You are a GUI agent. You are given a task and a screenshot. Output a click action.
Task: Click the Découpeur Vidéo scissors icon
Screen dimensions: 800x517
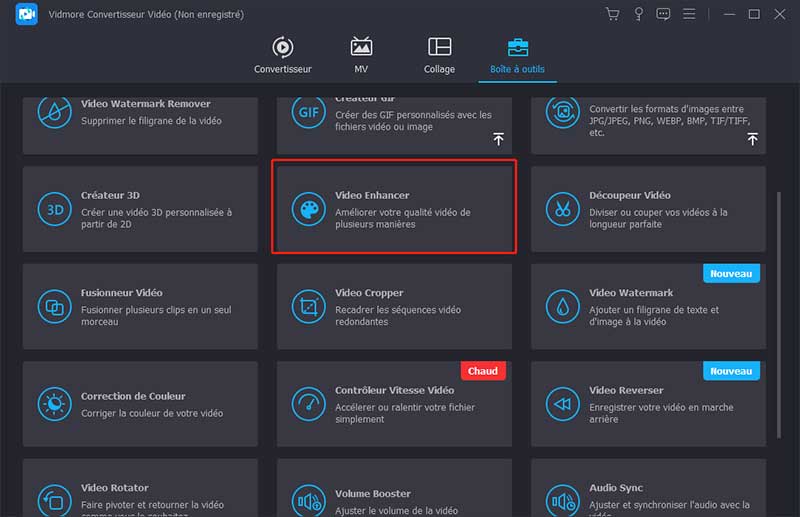click(x=562, y=209)
